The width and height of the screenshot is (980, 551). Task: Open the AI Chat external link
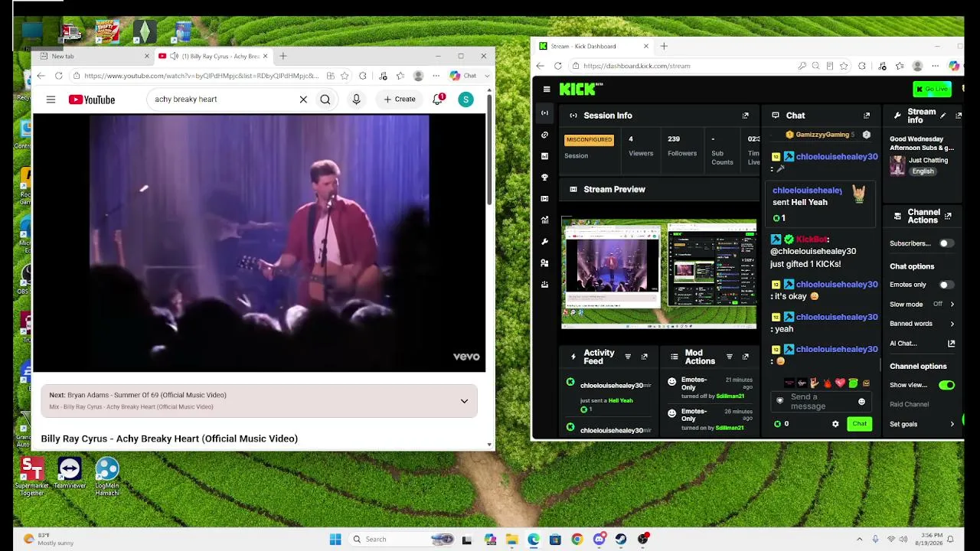[x=952, y=344]
